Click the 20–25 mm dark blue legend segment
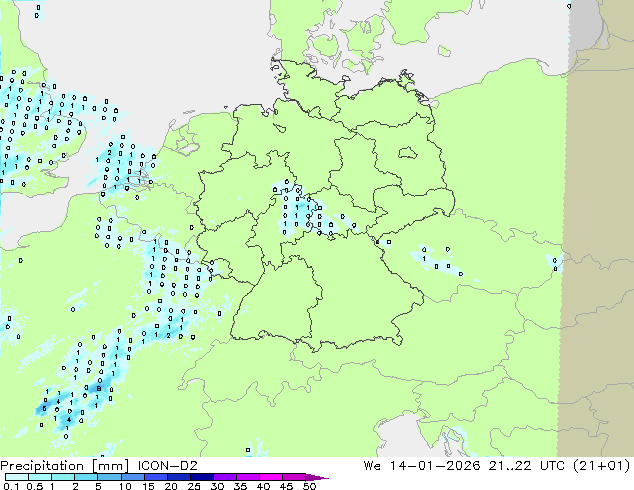634x490 pixels. (x=178, y=477)
